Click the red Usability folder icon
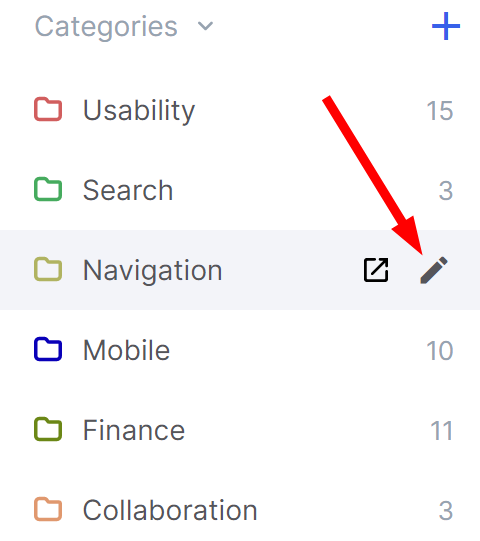Screen dimensions: 480x541 [48, 109]
